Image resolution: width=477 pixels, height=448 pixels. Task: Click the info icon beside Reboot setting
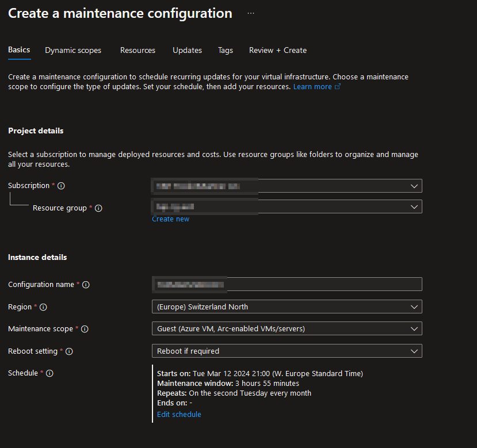[x=70, y=351]
